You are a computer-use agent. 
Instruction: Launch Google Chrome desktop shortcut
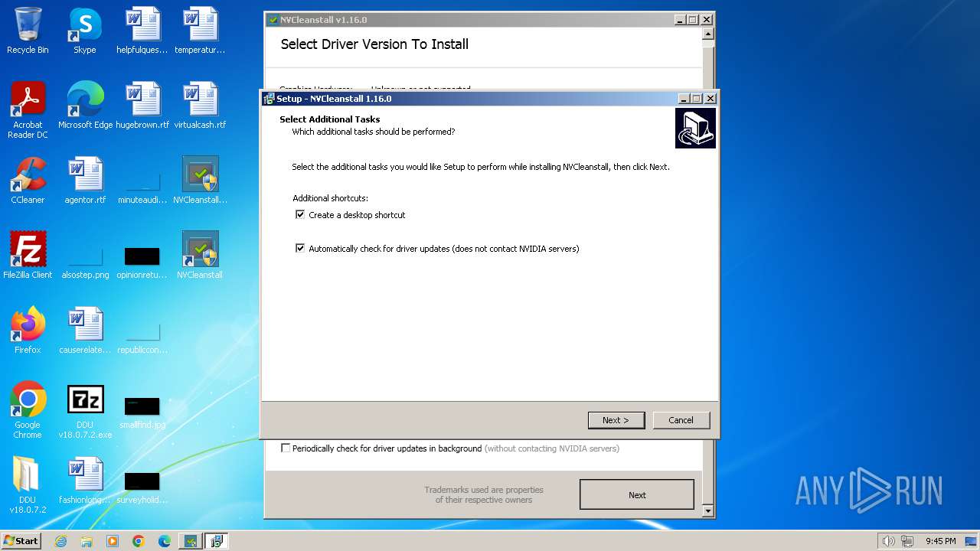click(28, 410)
